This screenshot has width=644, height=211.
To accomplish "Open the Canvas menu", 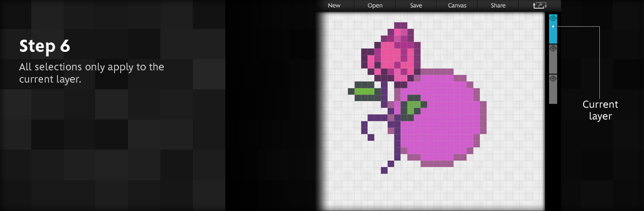I will pos(457,6).
